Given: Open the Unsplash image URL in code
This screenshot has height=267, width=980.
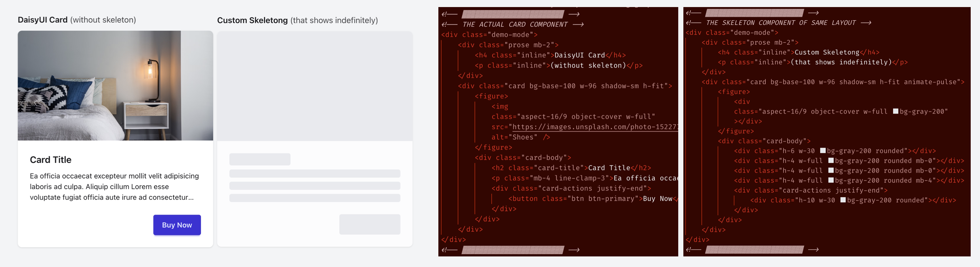Looking at the screenshot, I should 594,127.
